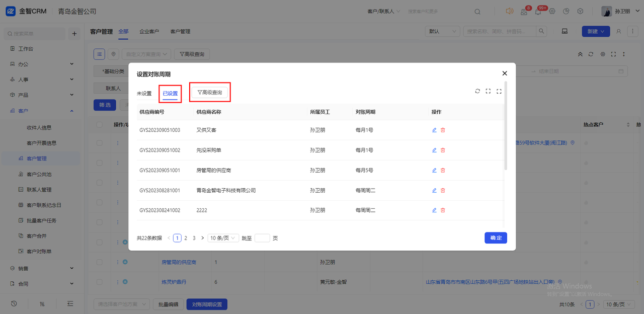Open the 默认 view dropdown
The width and height of the screenshot is (644, 314).
[443, 31]
